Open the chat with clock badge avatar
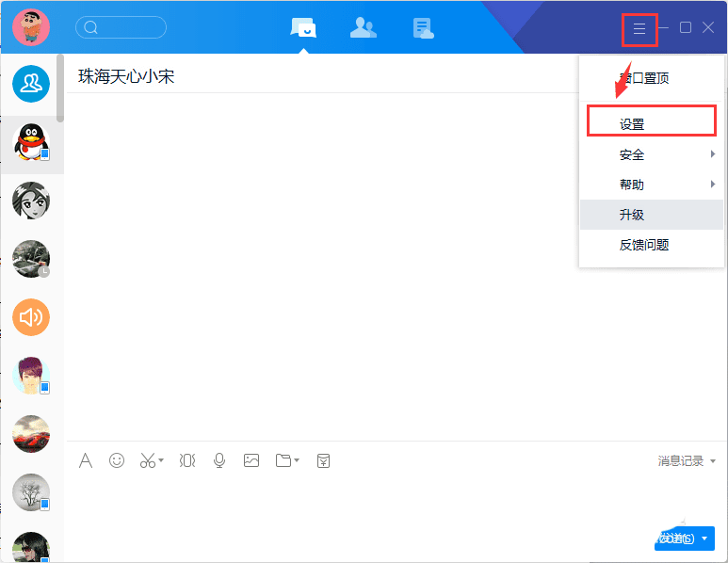 click(x=31, y=259)
